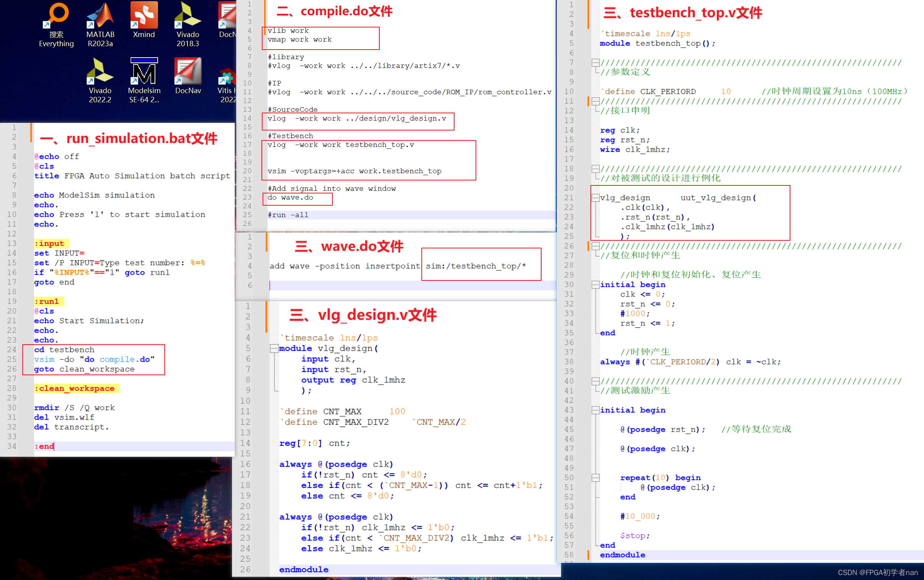Click the :end line in the bat file

pos(45,446)
